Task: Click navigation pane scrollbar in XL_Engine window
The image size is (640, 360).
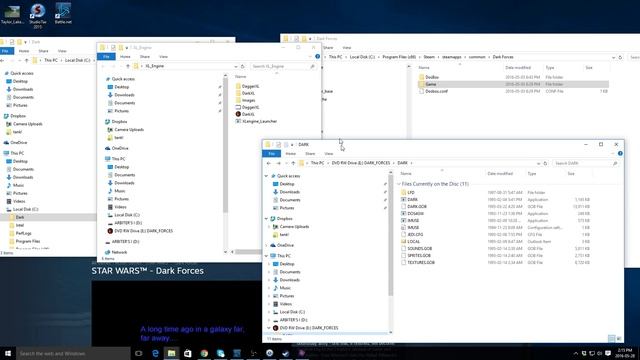Action: 225,145
